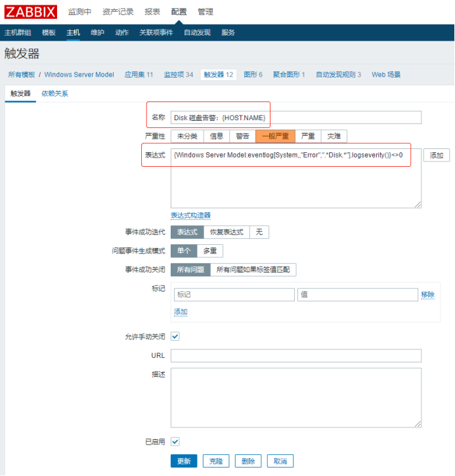The width and height of the screenshot is (455, 476).
Task: Grab description textarea resize handle
Action: click(x=418, y=424)
